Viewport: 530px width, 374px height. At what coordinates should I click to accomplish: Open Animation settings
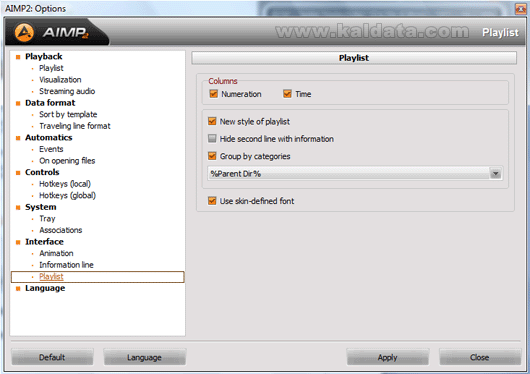pyautogui.click(x=56, y=253)
